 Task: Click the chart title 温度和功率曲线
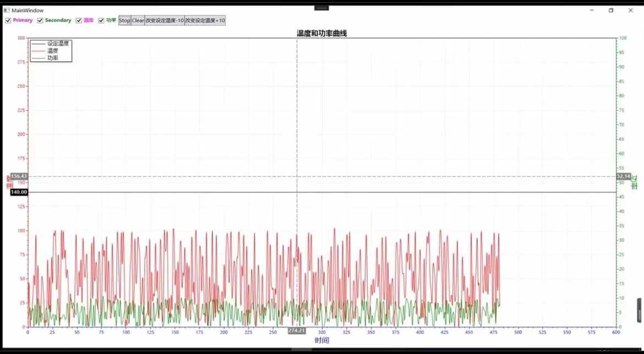321,33
